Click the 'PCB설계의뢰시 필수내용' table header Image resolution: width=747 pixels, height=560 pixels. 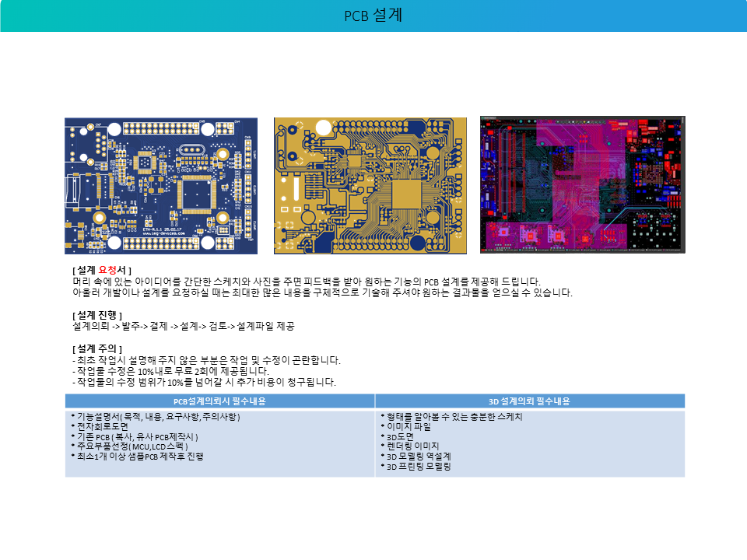(219, 401)
